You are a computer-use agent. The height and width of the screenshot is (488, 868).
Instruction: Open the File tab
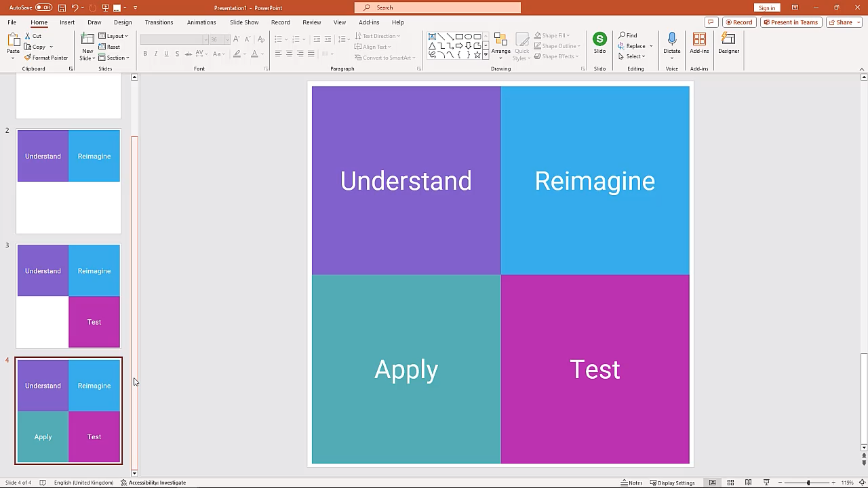coord(12,22)
